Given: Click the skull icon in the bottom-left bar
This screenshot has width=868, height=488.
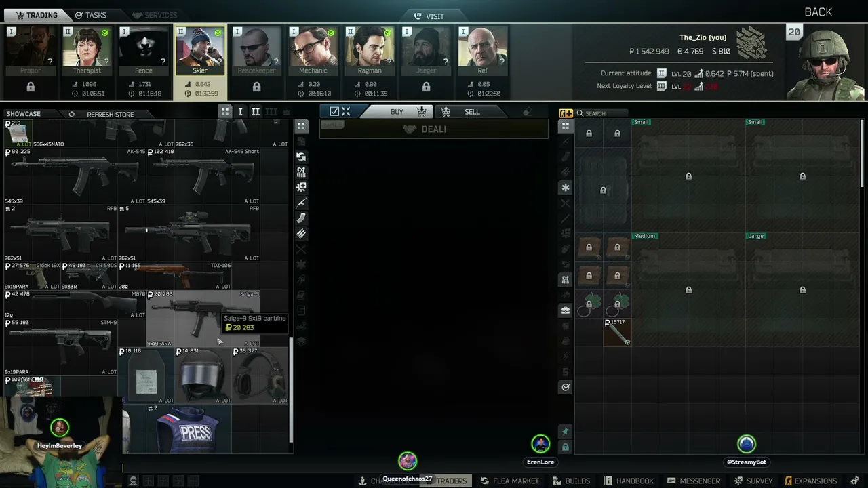Looking at the screenshot, I should [x=134, y=481].
